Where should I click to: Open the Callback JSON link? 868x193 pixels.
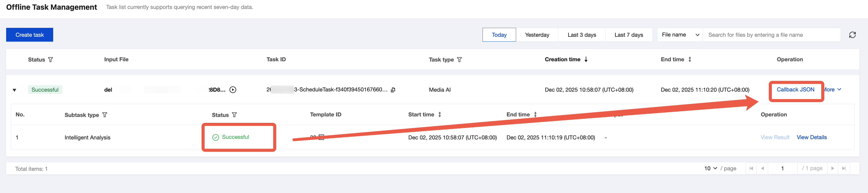(x=795, y=89)
